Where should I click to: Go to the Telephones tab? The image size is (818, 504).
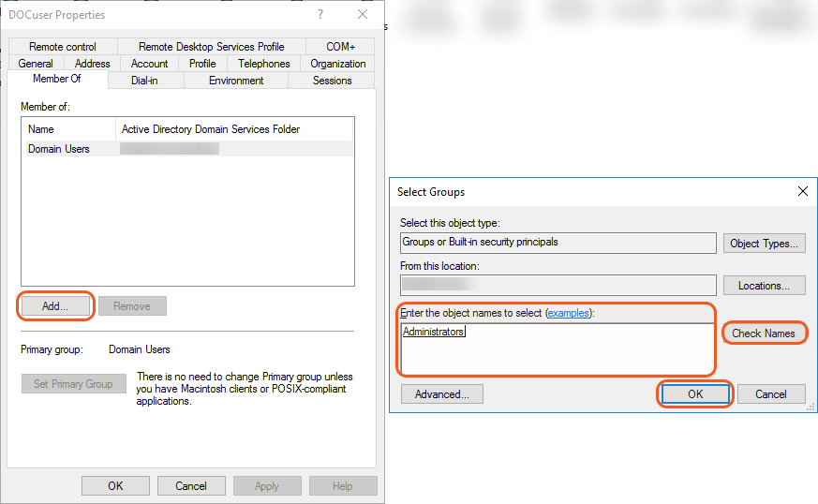coord(263,64)
